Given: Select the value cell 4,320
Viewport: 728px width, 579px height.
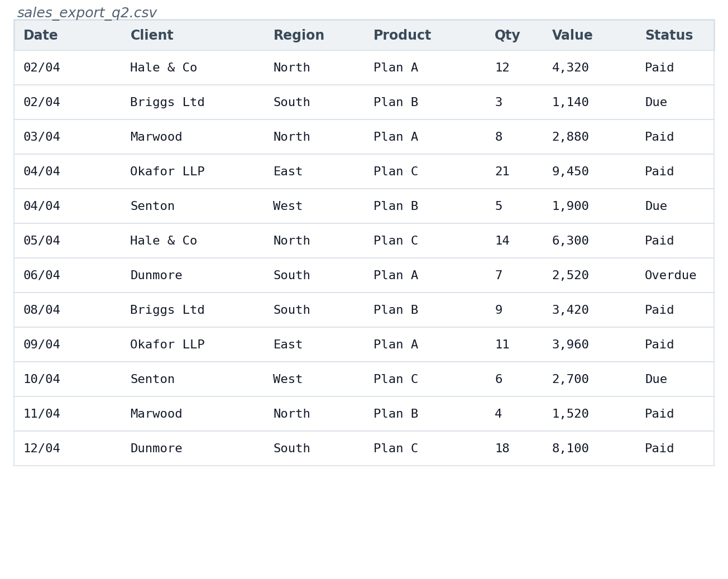Looking at the screenshot, I should (x=570, y=68).
